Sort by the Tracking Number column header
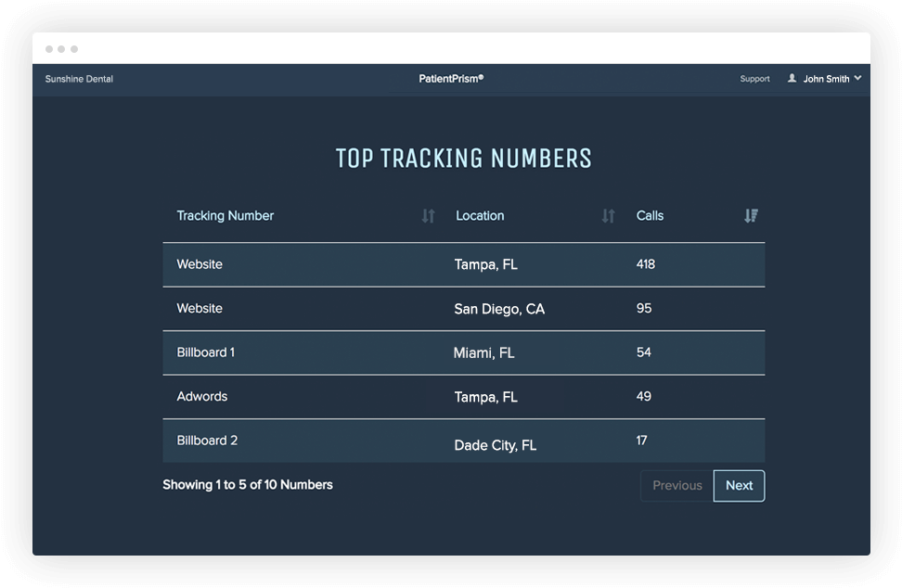Viewport: 902px width, 588px height. tap(225, 216)
